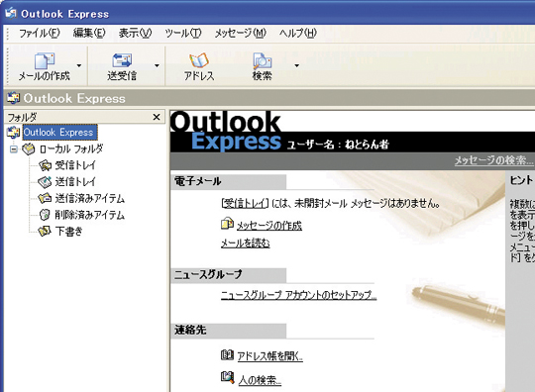Click the メッセージの作成 link
Viewport: 535px width, 392px height.
269,226
